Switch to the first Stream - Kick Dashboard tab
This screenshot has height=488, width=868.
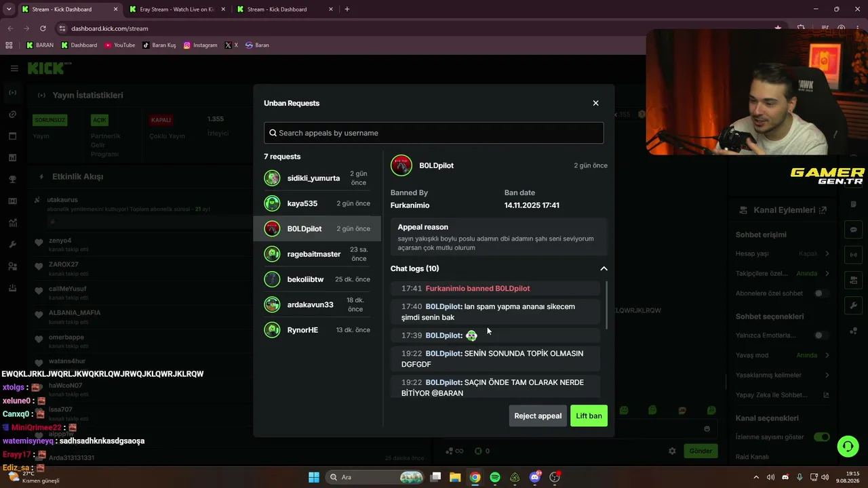pyautogui.click(x=70, y=9)
